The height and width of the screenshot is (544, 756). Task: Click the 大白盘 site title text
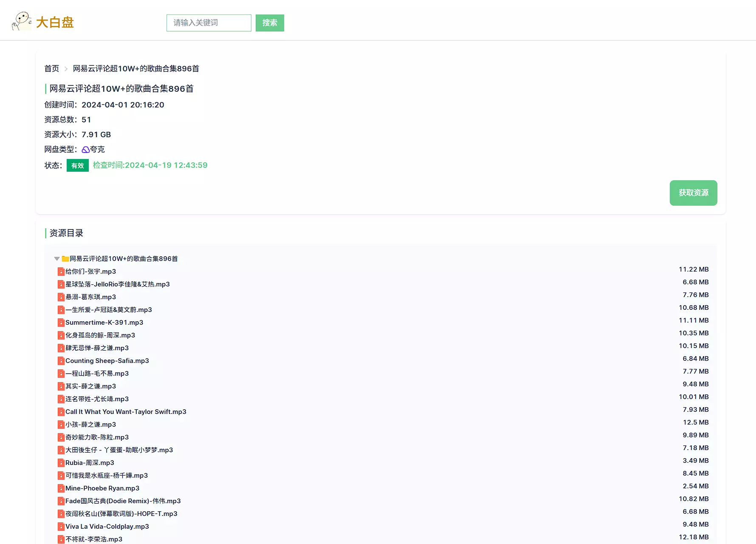point(55,22)
